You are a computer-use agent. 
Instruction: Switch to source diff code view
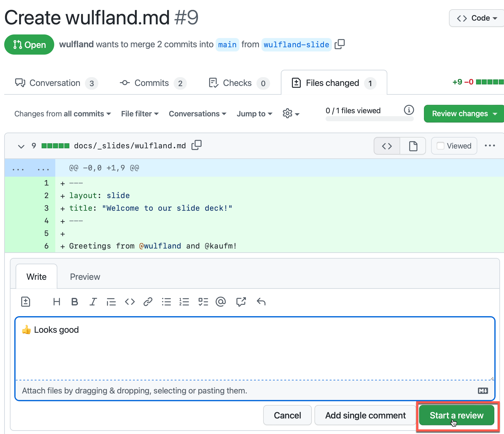(387, 146)
